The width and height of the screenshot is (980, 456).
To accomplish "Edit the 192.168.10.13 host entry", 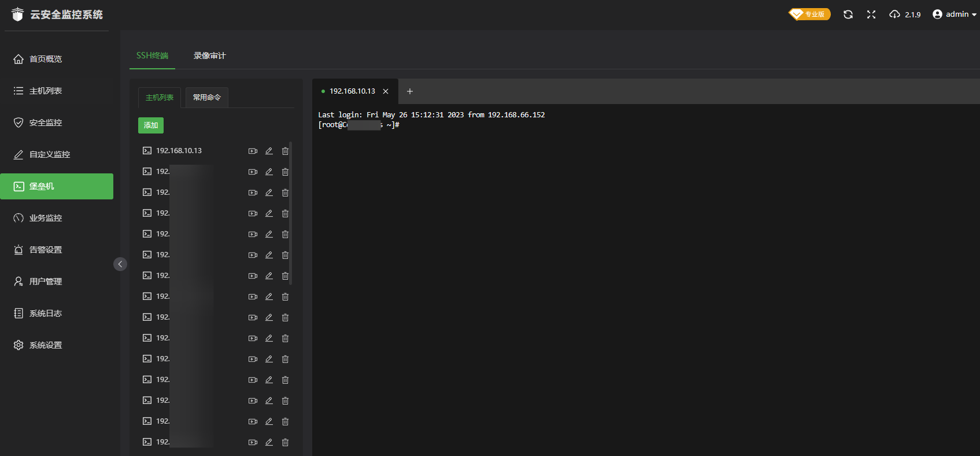I will (x=269, y=151).
